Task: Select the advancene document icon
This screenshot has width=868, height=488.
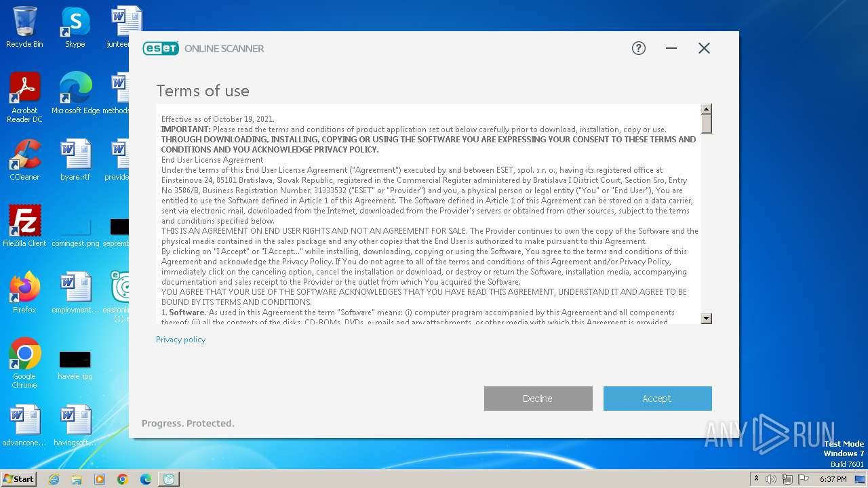Action: point(24,426)
